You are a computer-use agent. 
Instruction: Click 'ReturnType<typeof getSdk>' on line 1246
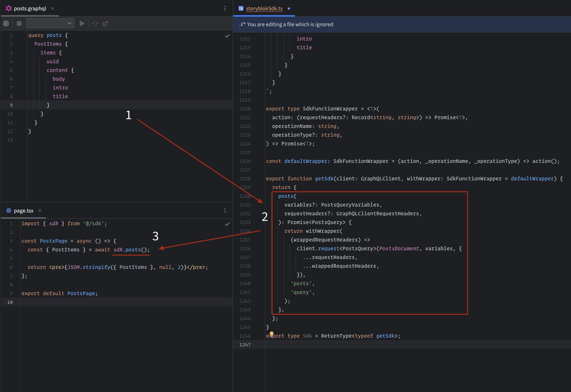click(x=359, y=336)
